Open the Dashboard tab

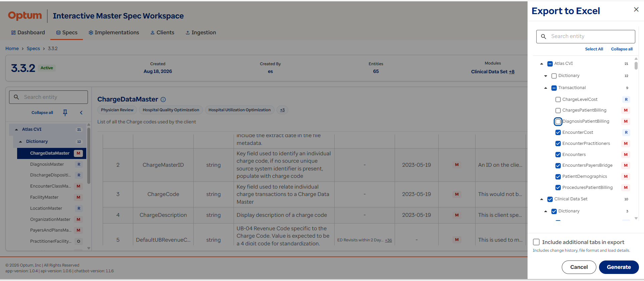pos(28,33)
